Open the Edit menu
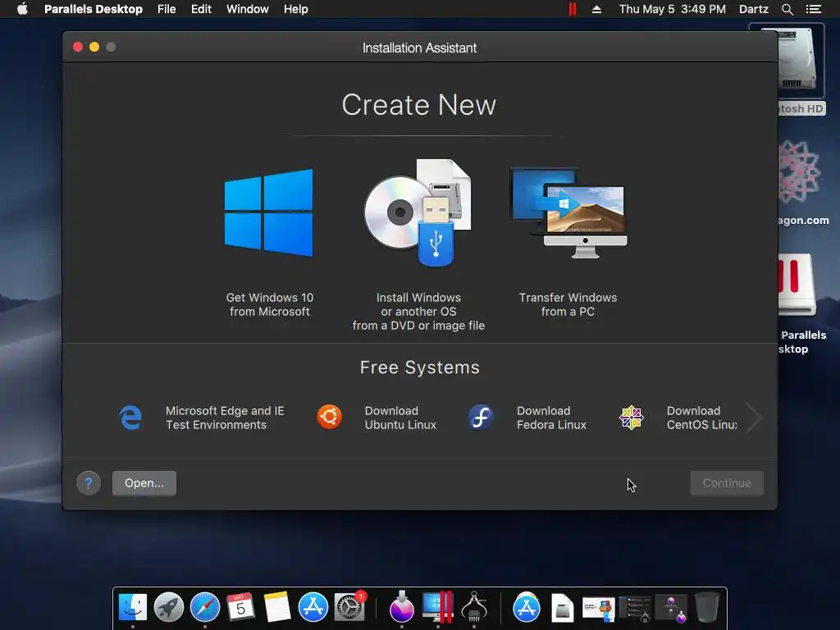Image resolution: width=840 pixels, height=630 pixels. (x=202, y=9)
